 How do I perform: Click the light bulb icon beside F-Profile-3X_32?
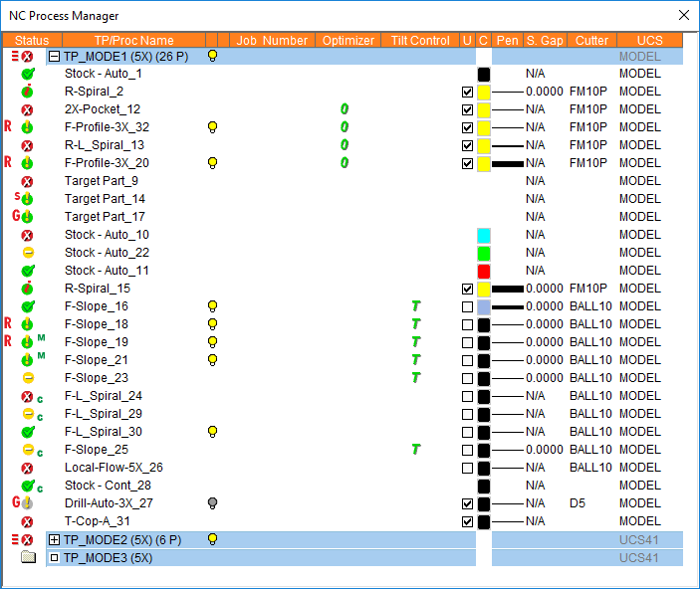(x=212, y=127)
